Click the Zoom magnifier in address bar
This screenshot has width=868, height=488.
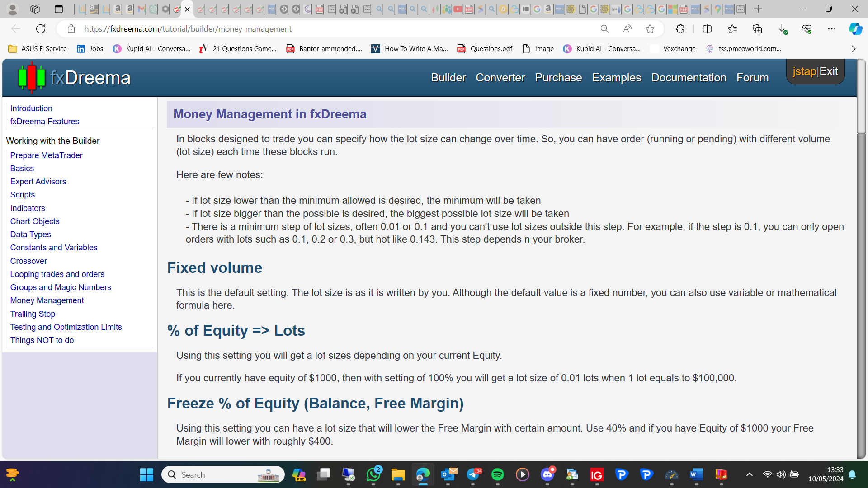click(604, 29)
